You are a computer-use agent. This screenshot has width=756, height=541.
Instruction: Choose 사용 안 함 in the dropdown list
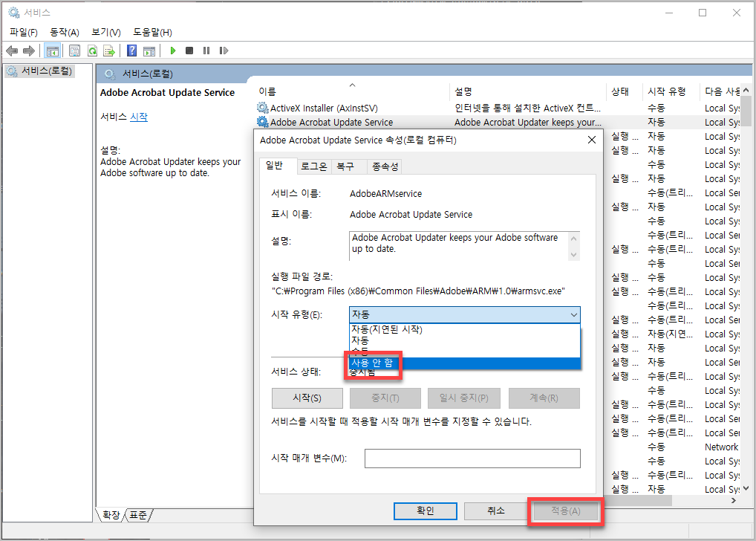(x=465, y=363)
